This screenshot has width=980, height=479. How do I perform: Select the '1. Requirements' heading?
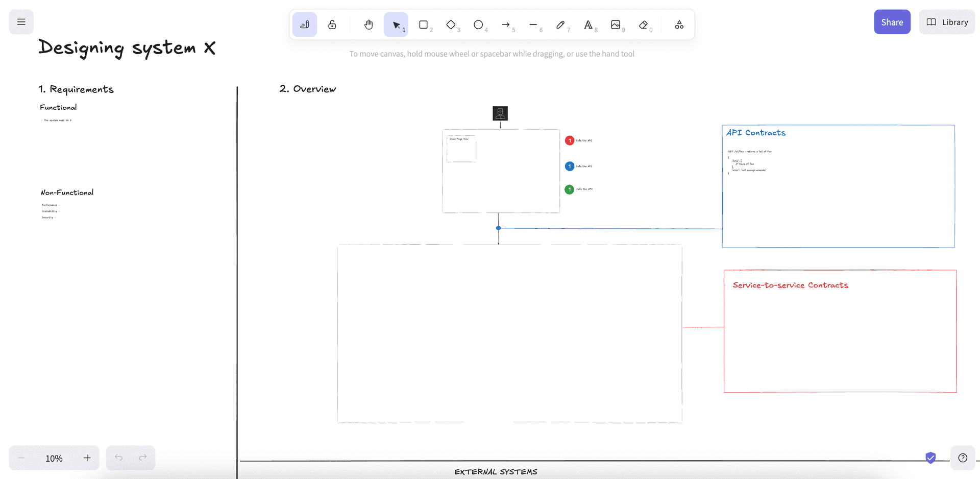point(76,89)
